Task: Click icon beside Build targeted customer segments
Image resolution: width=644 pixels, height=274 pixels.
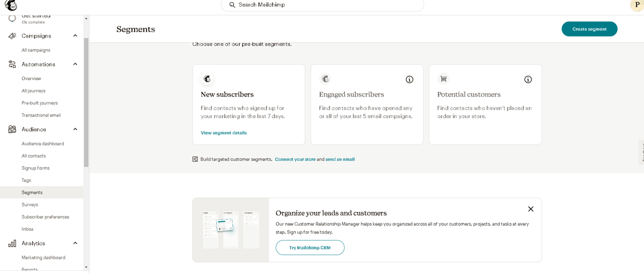Action: (x=195, y=159)
